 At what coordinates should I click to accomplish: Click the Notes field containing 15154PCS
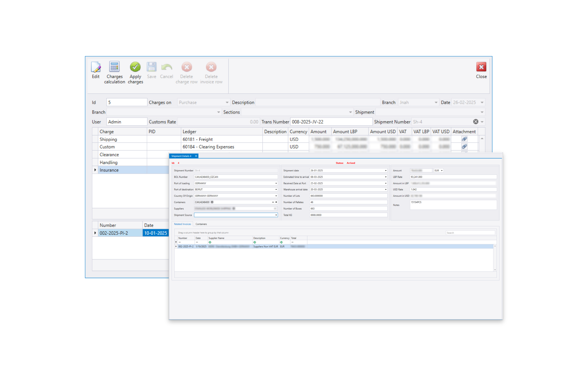[453, 205]
